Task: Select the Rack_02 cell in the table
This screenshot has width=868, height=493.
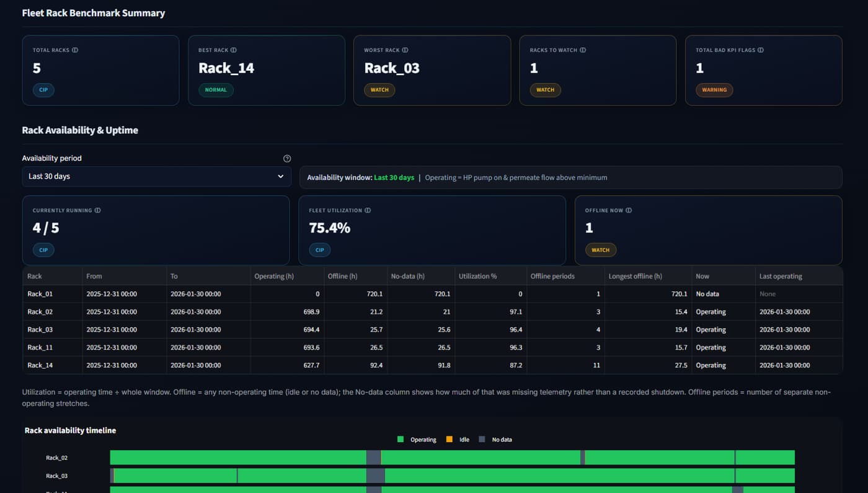Action: tap(52, 312)
